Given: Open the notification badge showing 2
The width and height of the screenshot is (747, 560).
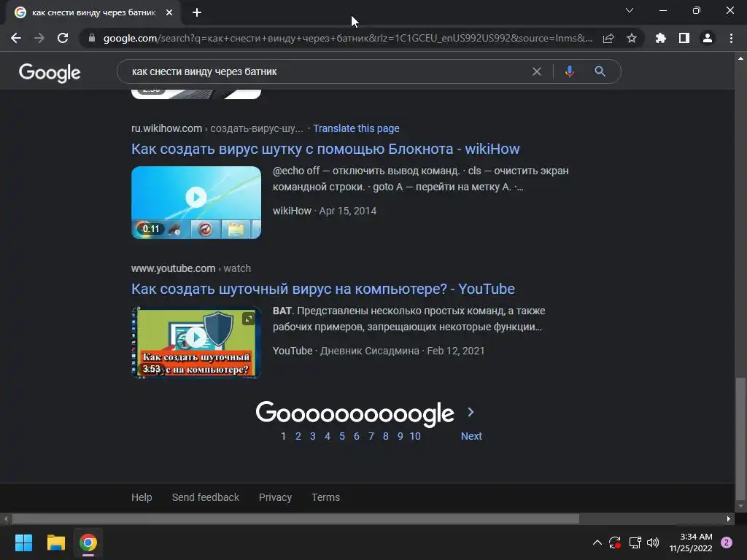Looking at the screenshot, I should coord(727,542).
